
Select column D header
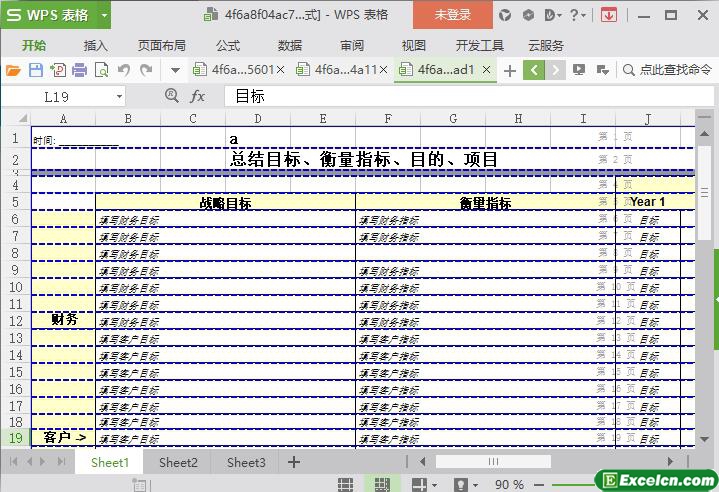click(x=258, y=119)
